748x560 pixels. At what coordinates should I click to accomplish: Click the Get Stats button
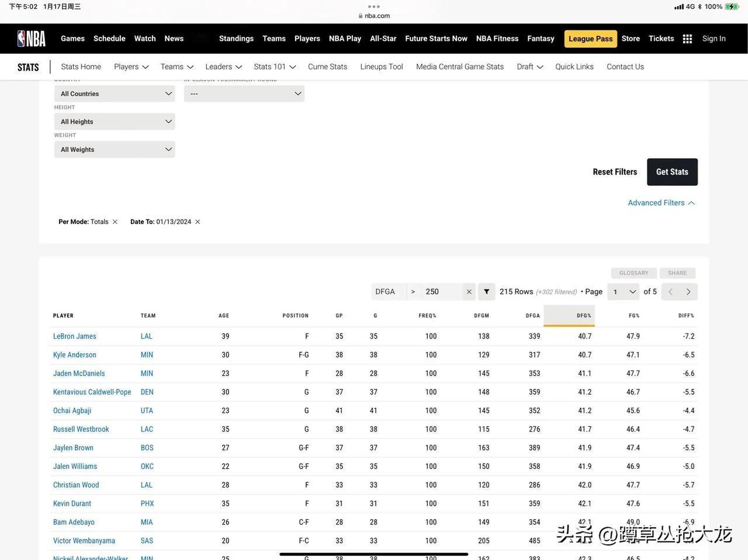673,172
